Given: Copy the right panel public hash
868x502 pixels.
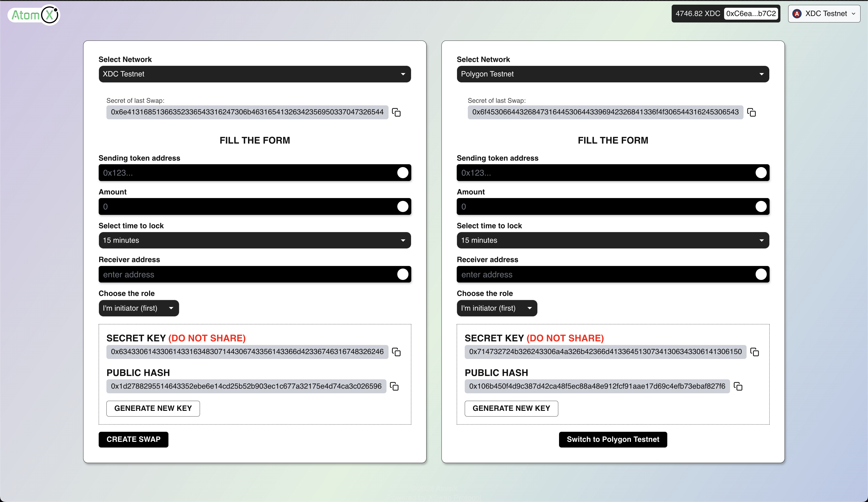Looking at the screenshot, I should pyautogui.click(x=738, y=386).
